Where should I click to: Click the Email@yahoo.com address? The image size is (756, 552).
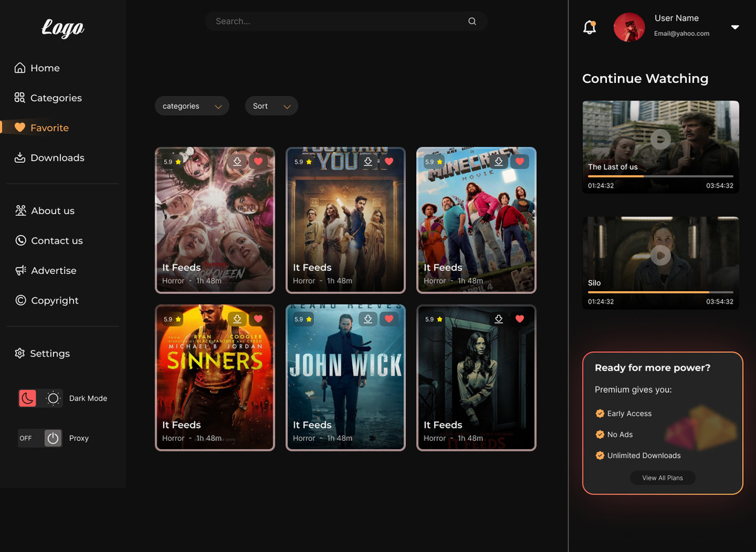click(x=681, y=33)
